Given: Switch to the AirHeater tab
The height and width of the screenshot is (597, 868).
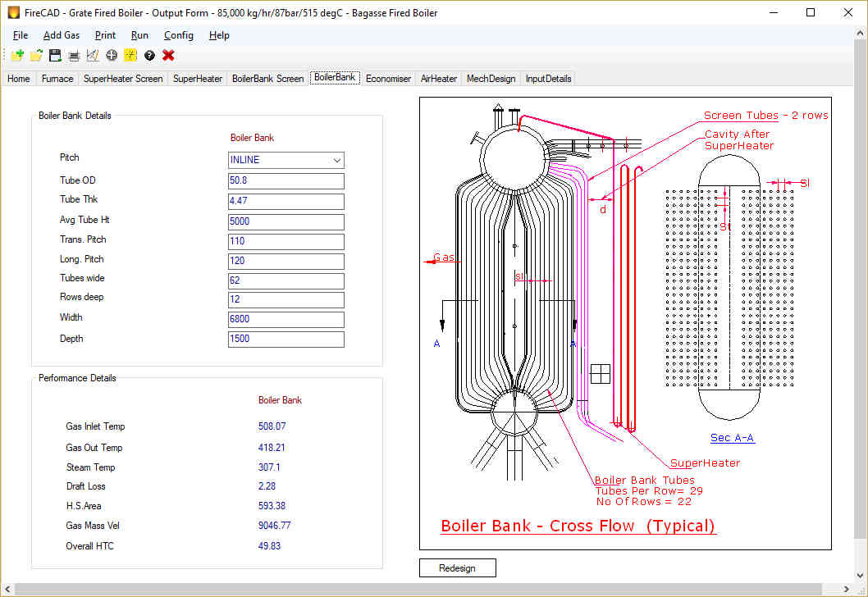Looking at the screenshot, I should (439, 79).
